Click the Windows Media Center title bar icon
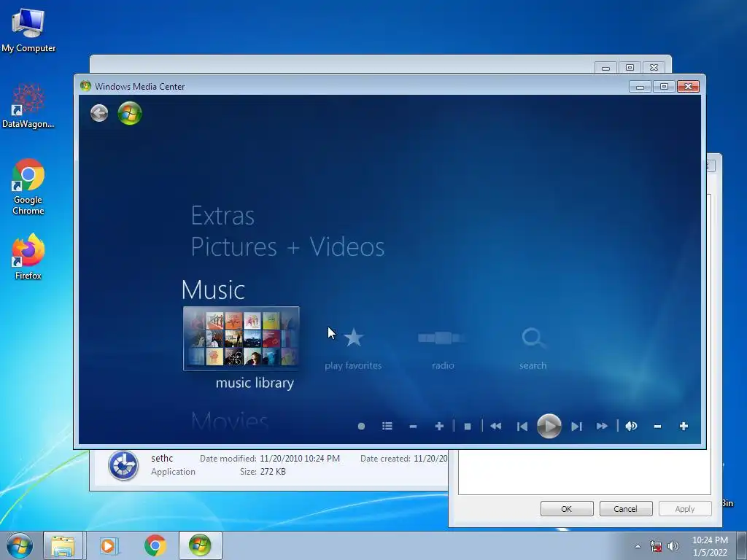The height and width of the screenshot is (560, 747). [86, 86]
